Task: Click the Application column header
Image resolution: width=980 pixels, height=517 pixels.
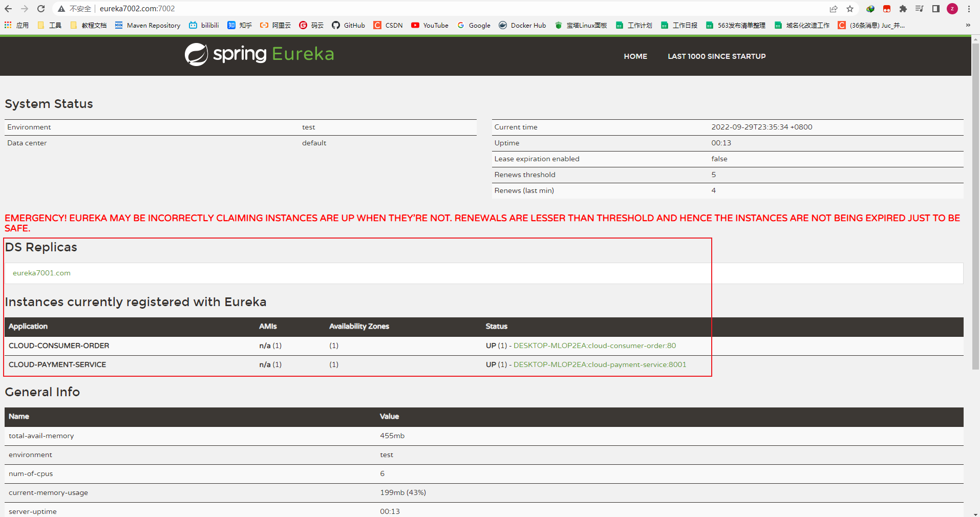Action: tap(28, 326)
